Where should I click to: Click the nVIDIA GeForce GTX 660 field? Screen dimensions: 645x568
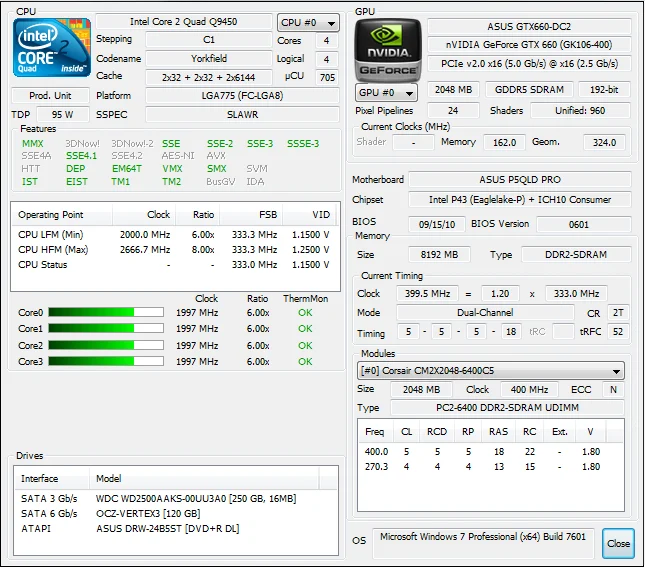(x=529, y=44)
